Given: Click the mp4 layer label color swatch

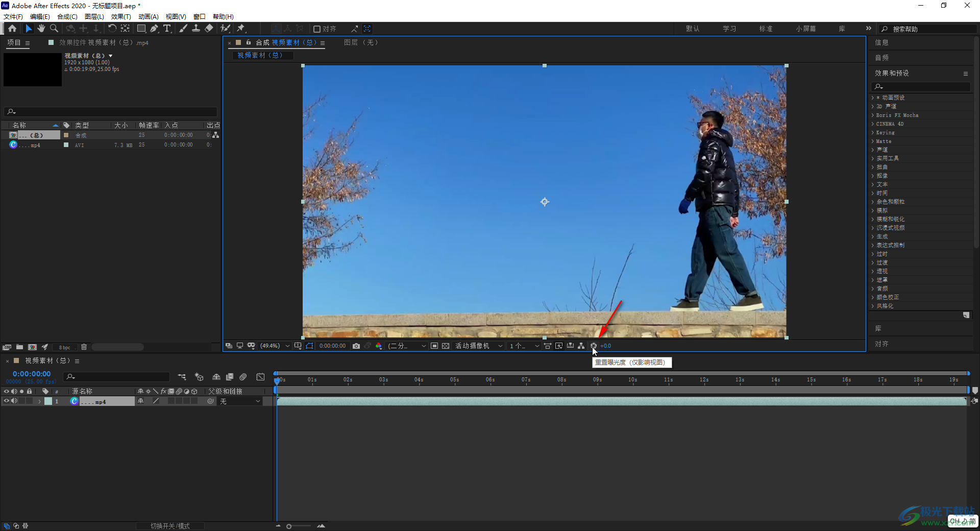Looking at the screenshot, I should (x=48, y=401).
